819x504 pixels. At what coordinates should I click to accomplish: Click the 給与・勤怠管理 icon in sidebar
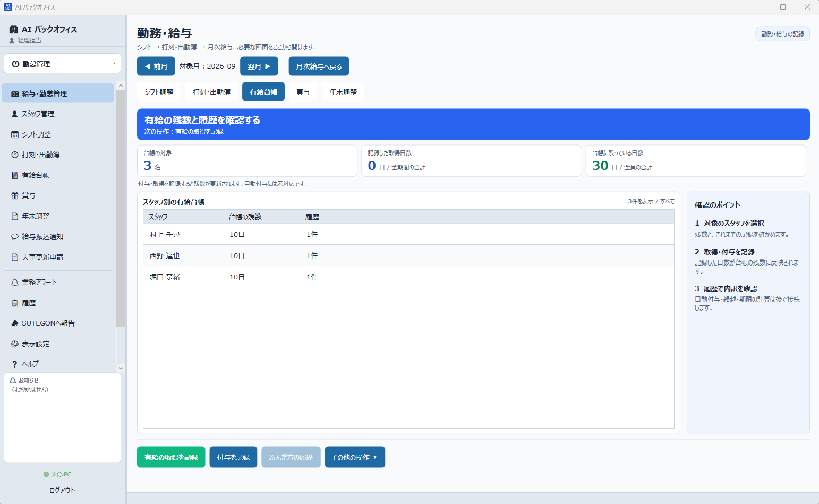[15, 94]
